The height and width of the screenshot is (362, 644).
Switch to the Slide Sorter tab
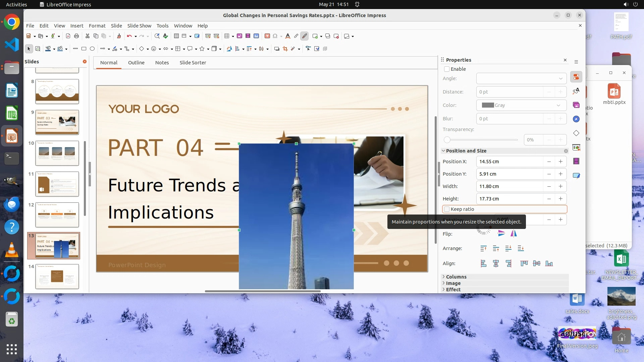pyautogui.click(x=193, y=63)
